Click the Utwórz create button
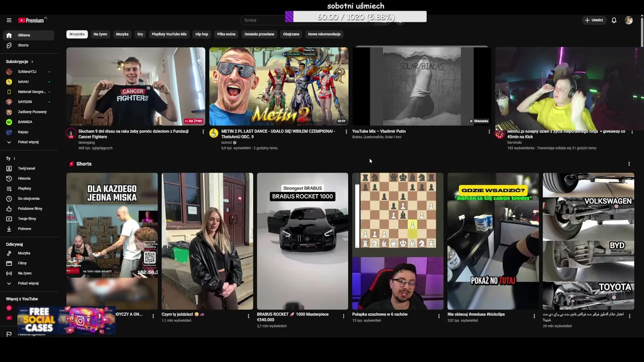 [594, 20]
